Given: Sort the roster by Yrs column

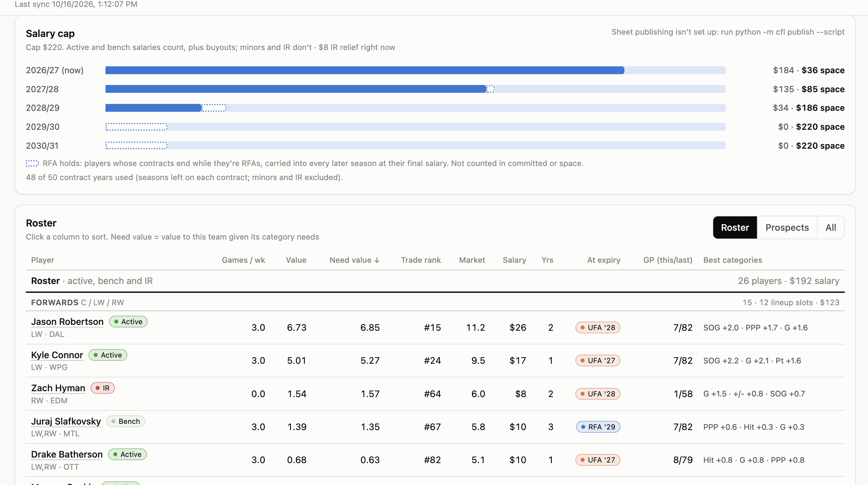Looking at the screenshot, I should [547, 260].
